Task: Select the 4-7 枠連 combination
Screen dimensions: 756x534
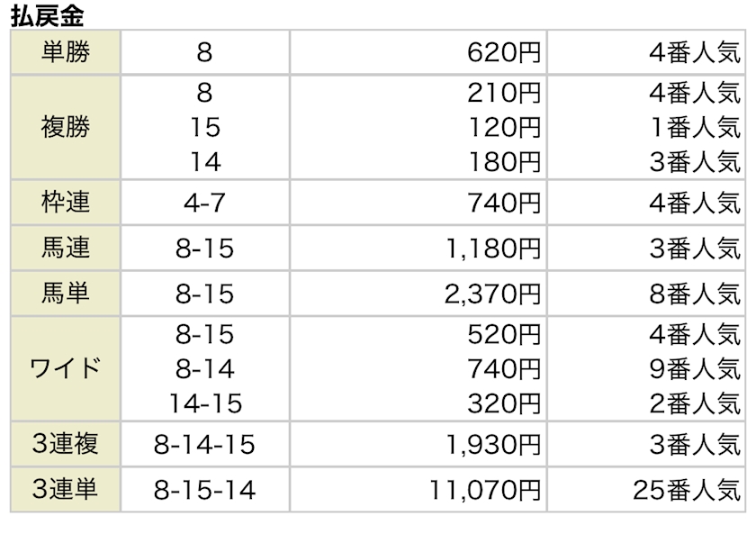Action: tap(204, 203)
